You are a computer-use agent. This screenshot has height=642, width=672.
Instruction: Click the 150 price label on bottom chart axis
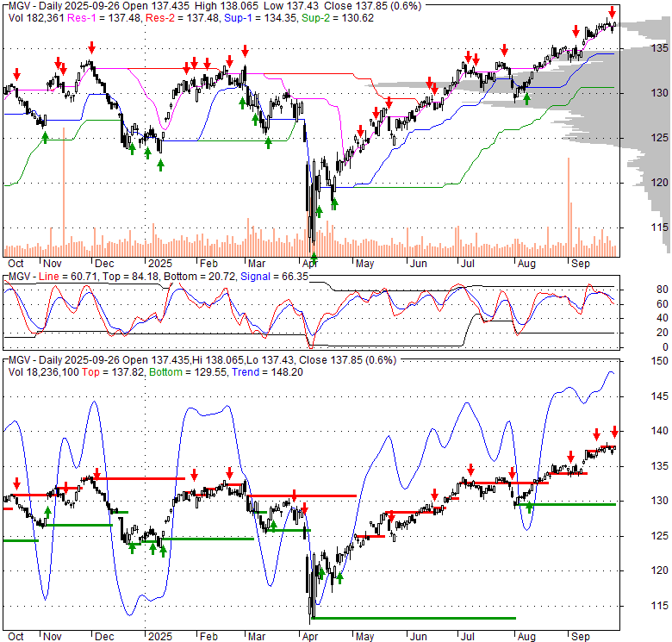point(660,361)
